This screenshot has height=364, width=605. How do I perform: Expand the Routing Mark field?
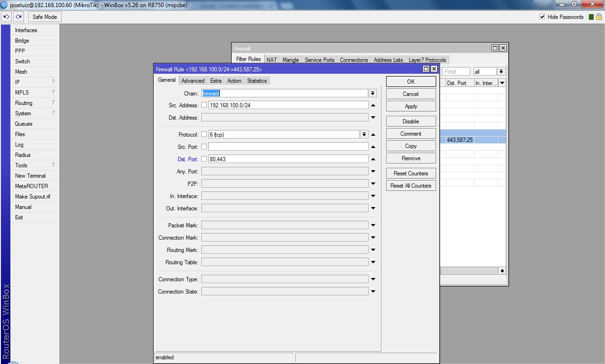[373, 250]
